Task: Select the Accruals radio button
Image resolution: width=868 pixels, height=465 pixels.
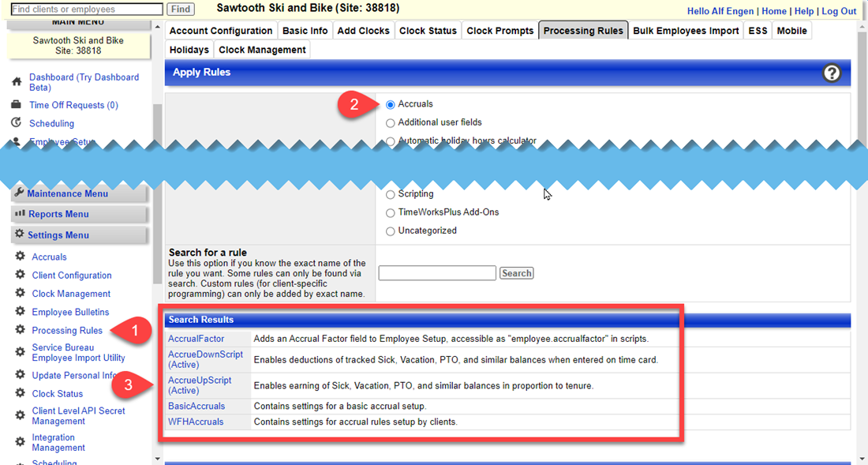Action: (391, 103)
